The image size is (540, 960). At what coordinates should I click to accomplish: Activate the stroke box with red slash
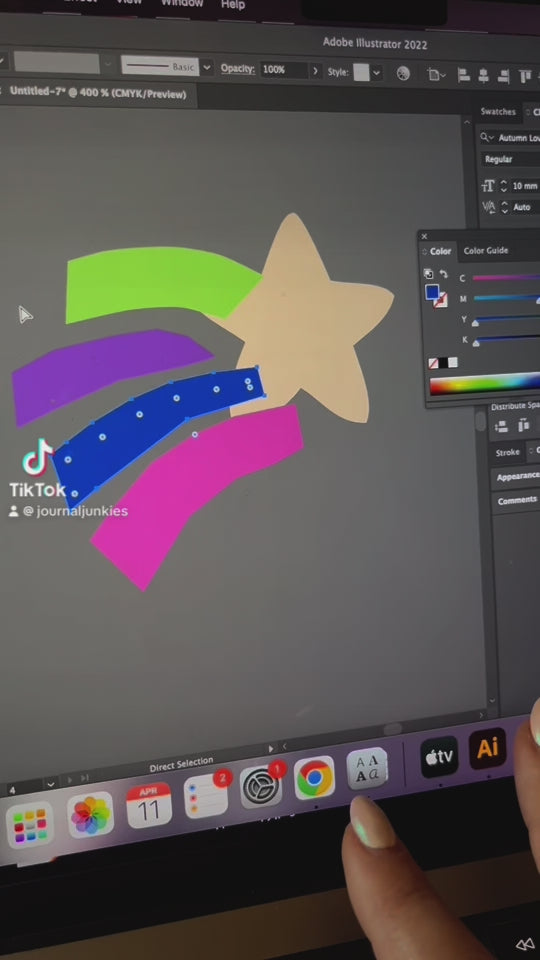pos(440,300)
